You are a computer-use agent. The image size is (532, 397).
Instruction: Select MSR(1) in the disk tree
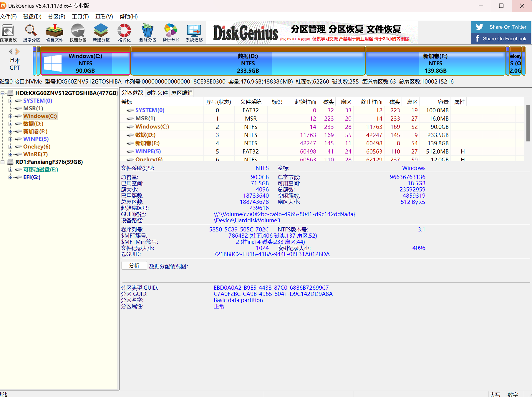(33, 109)
